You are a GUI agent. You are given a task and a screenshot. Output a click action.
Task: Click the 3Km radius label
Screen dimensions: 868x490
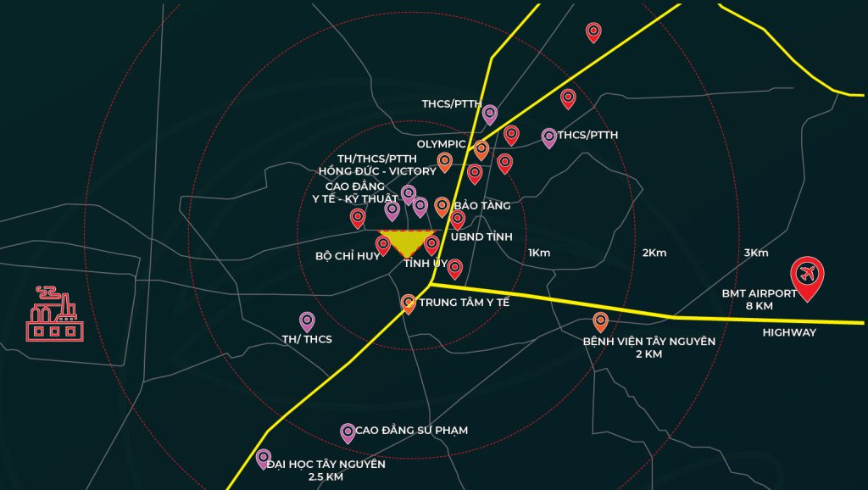[x=756, y=253]
